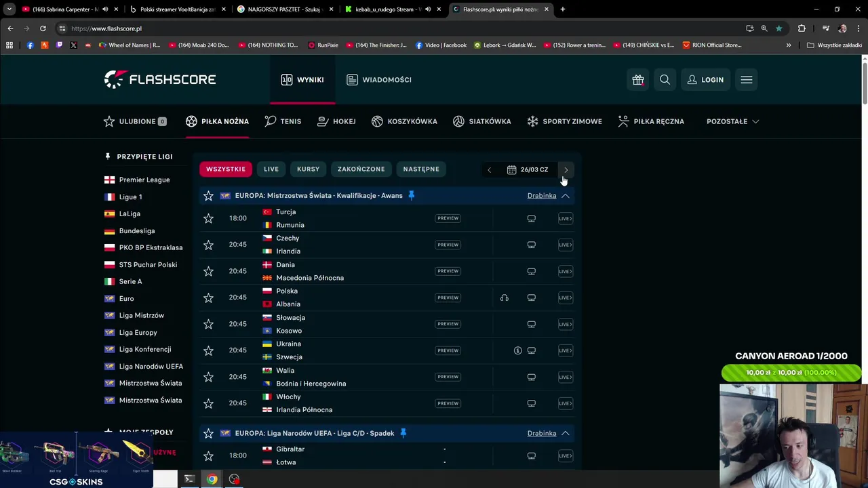The image size is (868, 488).
Task: Select Koszykówka in sports menu
Action: (404, 121)
